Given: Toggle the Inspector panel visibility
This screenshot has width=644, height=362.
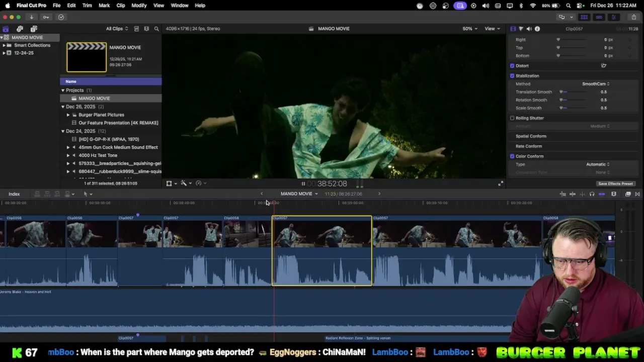Looking at the screenshot, I should pyautogui.click(x=613, y=17).
